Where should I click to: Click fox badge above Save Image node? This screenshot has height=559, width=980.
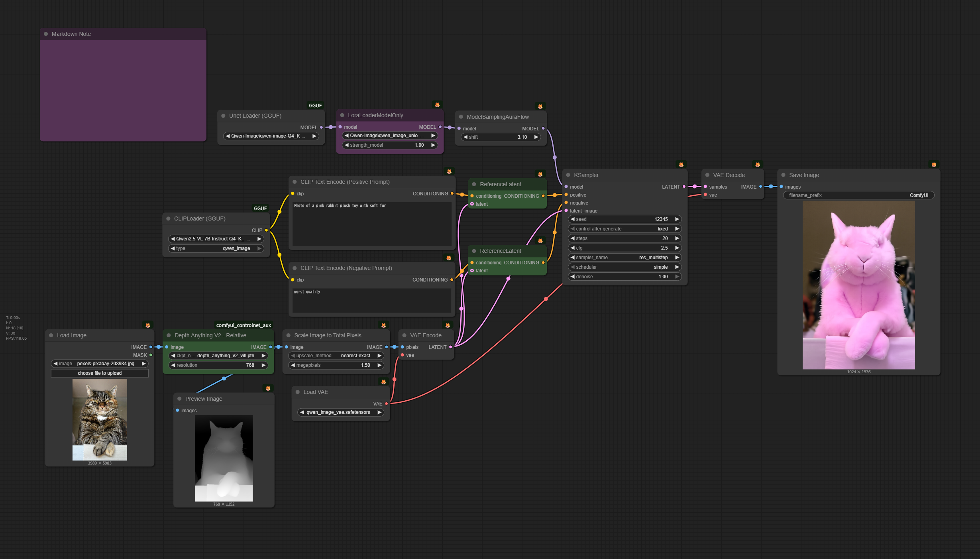(934, 165)
